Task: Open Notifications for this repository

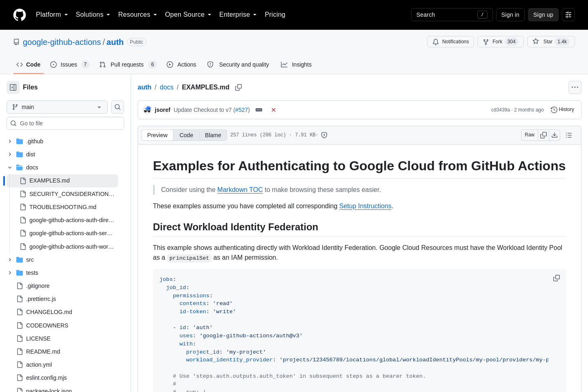Action: coord(450,42)
